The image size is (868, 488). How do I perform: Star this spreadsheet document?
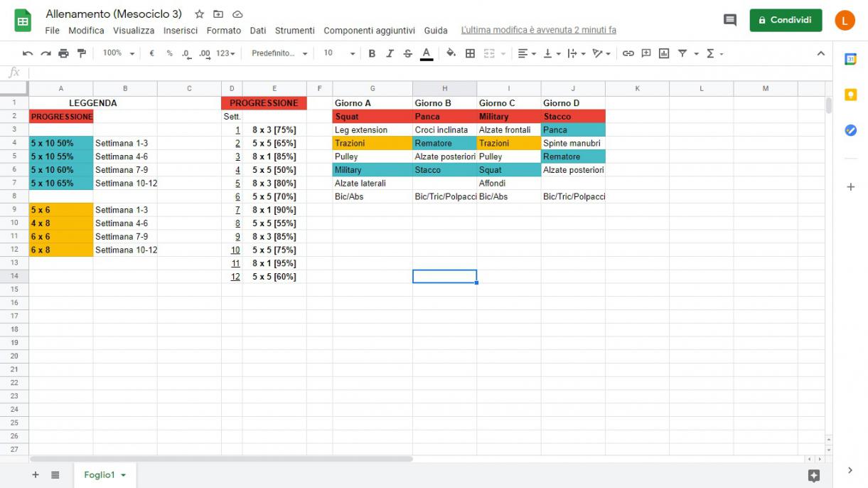click(x=200, y=14)
